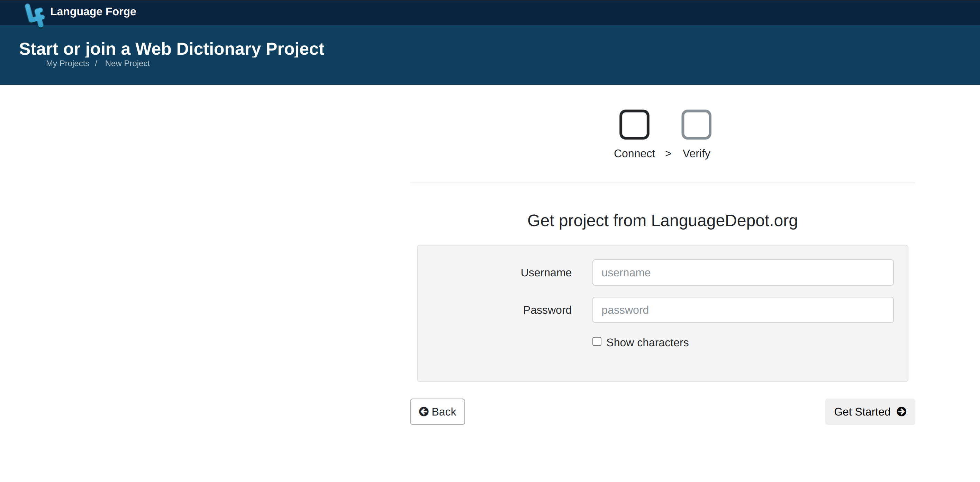
Task: Click the Get Started button
Action: [870, 412]
